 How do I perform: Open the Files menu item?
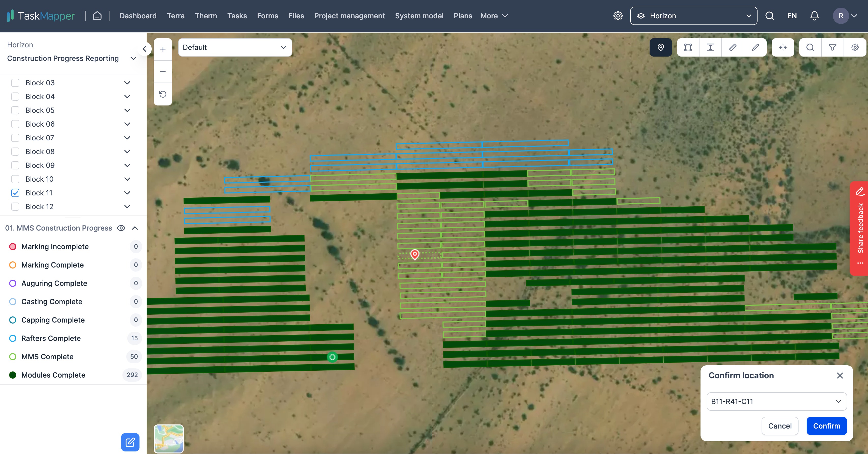tap(296, 16)
